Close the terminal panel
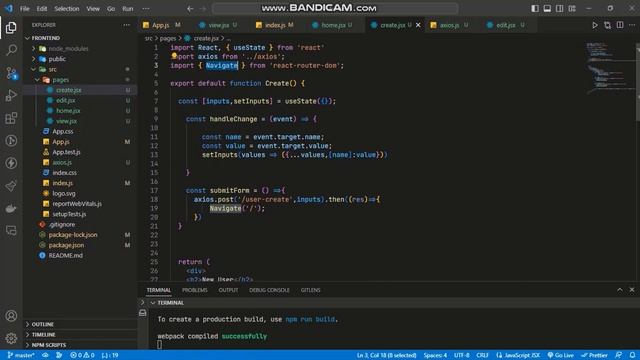640x360 pixels. pos(632,290)
